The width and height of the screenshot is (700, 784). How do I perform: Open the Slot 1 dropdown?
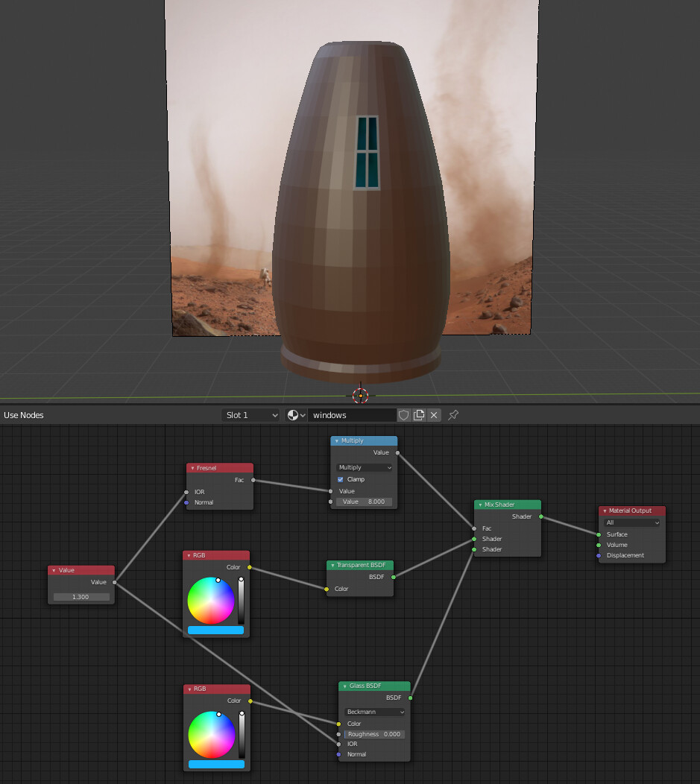point(249,415)
